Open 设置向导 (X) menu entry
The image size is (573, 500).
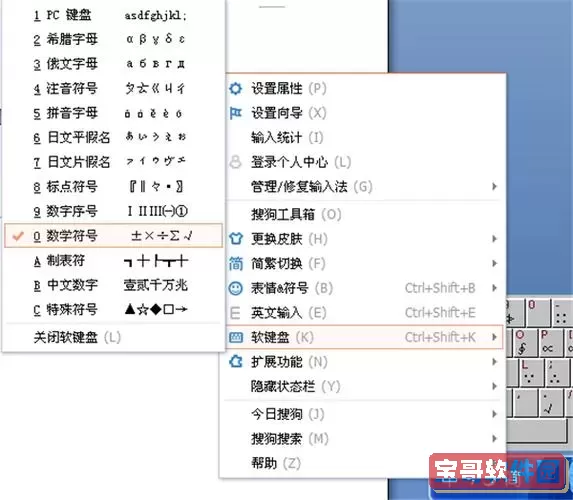coord(364,113)
